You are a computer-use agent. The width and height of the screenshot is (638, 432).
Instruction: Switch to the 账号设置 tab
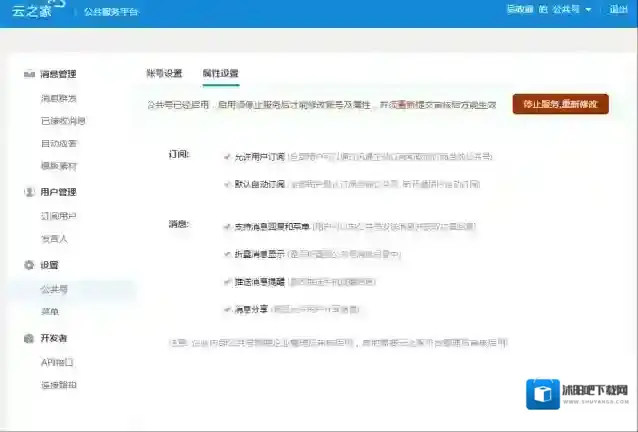(164, 74)
